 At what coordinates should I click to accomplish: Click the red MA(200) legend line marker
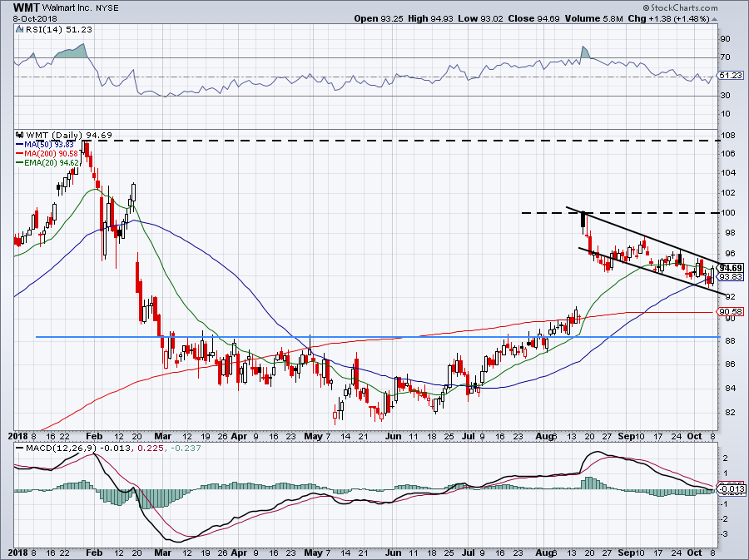click(20, 153)
